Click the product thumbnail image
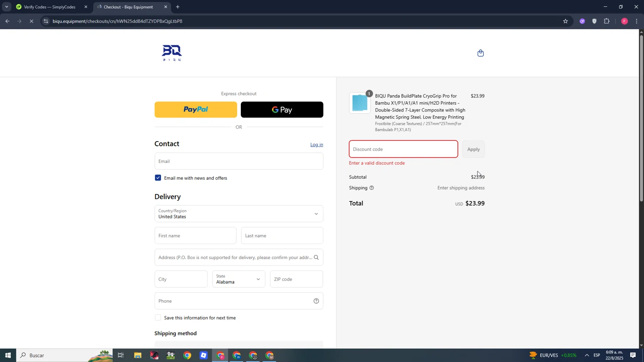The image size is (644, 362). click(x=360, y=103)
